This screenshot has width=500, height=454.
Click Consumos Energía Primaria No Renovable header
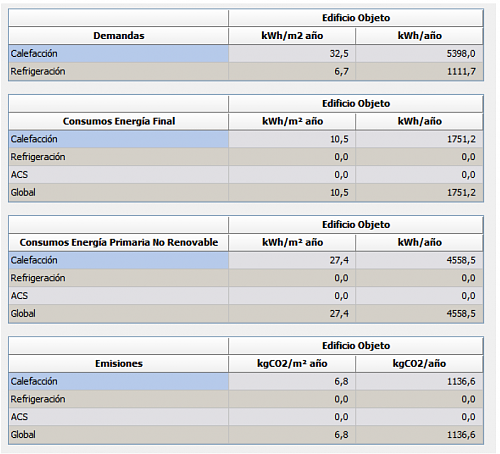119,242
